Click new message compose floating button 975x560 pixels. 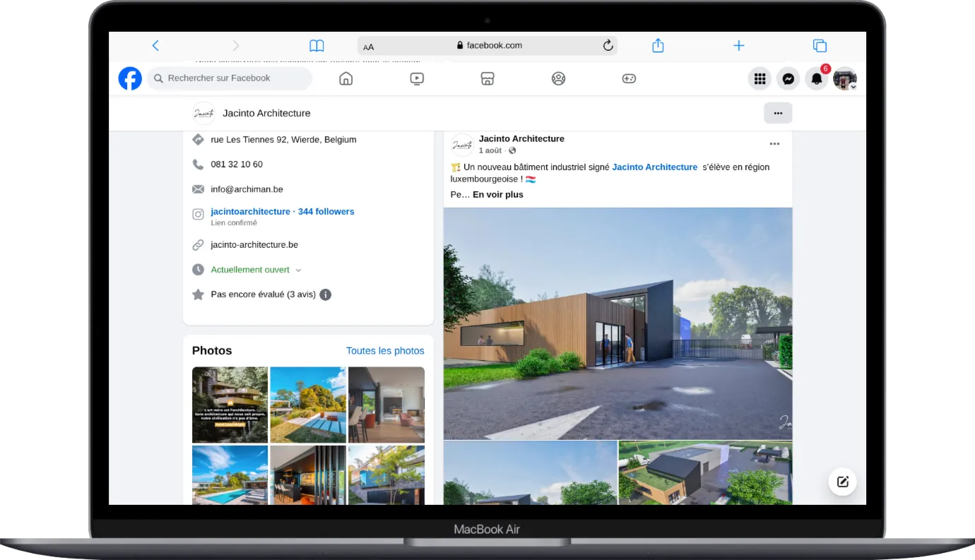coord(842,482)
